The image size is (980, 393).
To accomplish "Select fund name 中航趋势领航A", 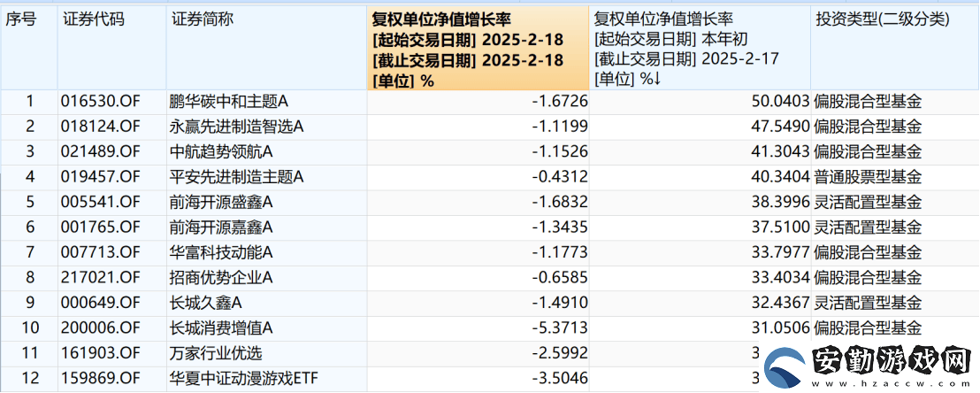I will point(221,152).
